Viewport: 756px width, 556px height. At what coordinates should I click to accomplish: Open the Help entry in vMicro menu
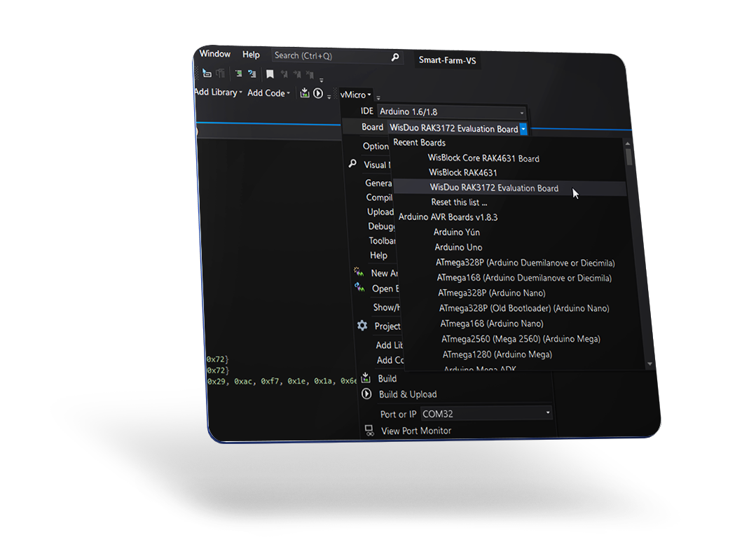pyautogui.click(x=378, y=255)
